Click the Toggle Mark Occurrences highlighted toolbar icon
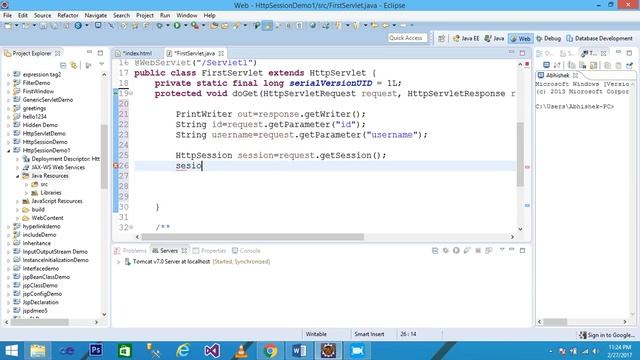 coord(267,26)
